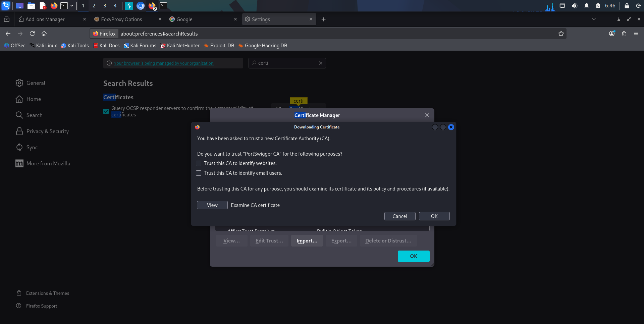Image resolution: width=644 pixels, height=324 pixels.
Task: Open the Exploit-DB bookmark
Action: [x=219, y=46]
